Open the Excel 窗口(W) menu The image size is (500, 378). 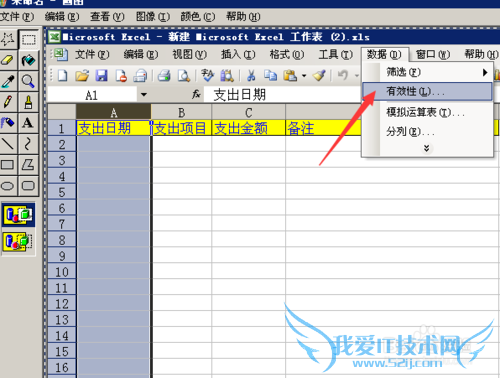tap(433, 54)
